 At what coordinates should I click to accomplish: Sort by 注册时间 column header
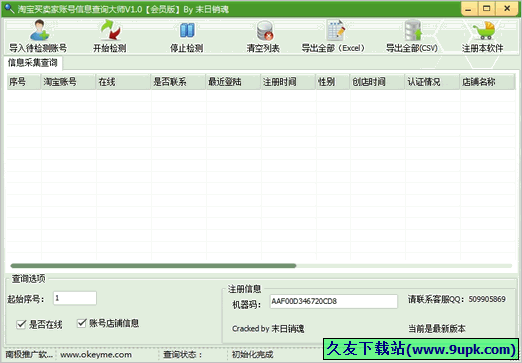[288, 82]
